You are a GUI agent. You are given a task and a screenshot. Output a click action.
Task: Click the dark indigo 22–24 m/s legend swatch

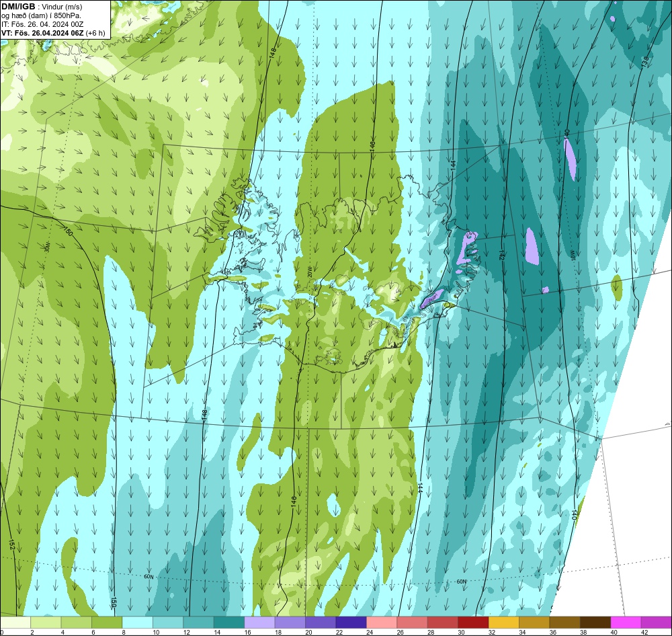(351, 622)
